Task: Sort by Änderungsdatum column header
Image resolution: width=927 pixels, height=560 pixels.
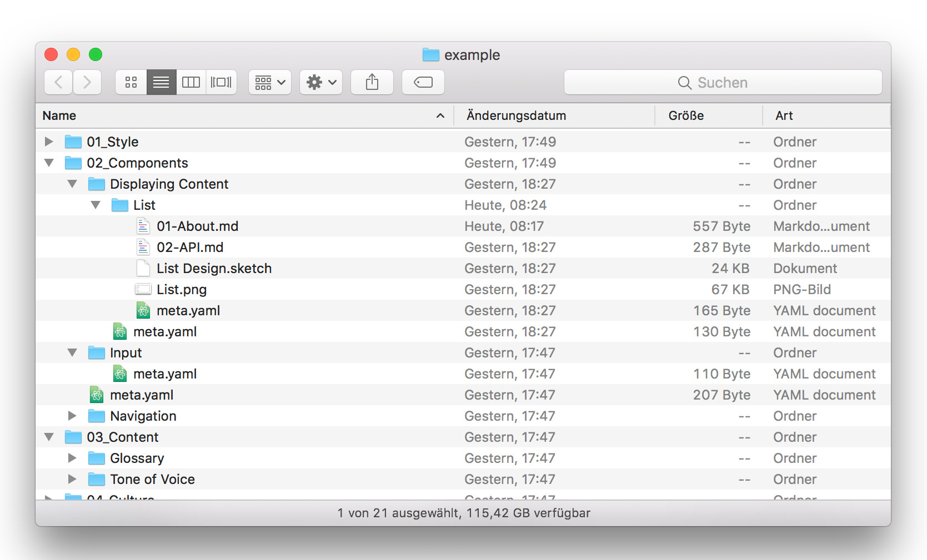Action: 516,115
